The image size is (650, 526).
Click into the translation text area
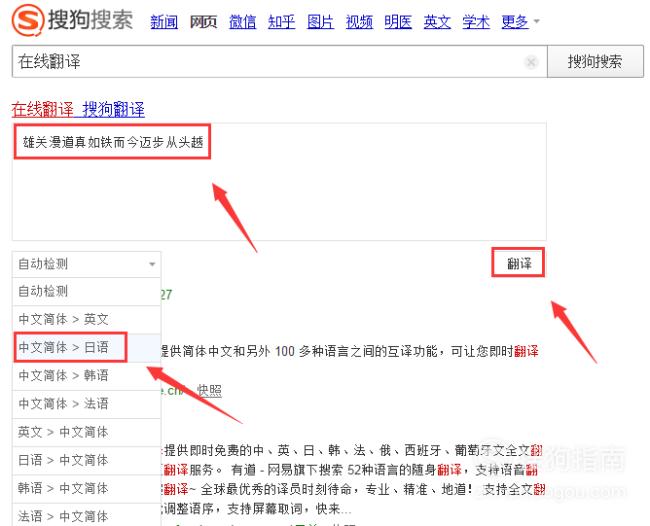(x=279, y=182)
